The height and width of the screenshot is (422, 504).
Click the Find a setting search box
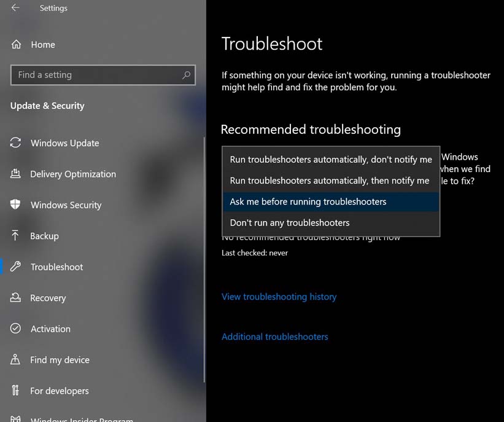tap(103, 75)
